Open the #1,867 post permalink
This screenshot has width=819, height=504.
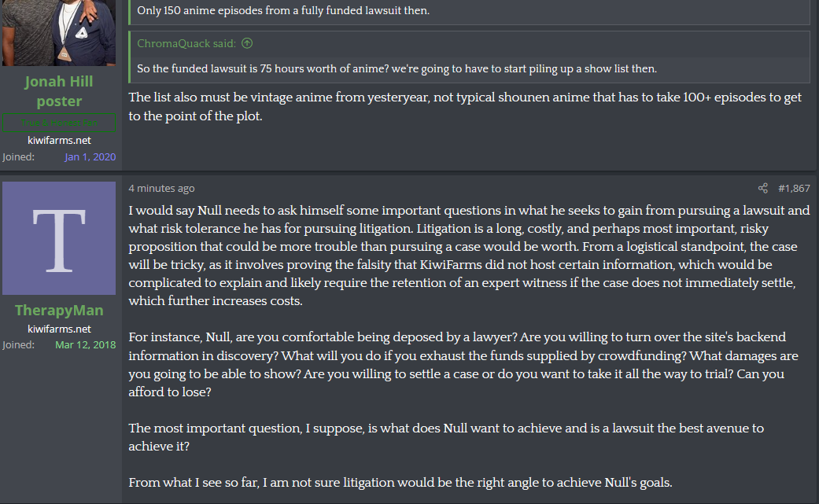click(x=794, y=189)
